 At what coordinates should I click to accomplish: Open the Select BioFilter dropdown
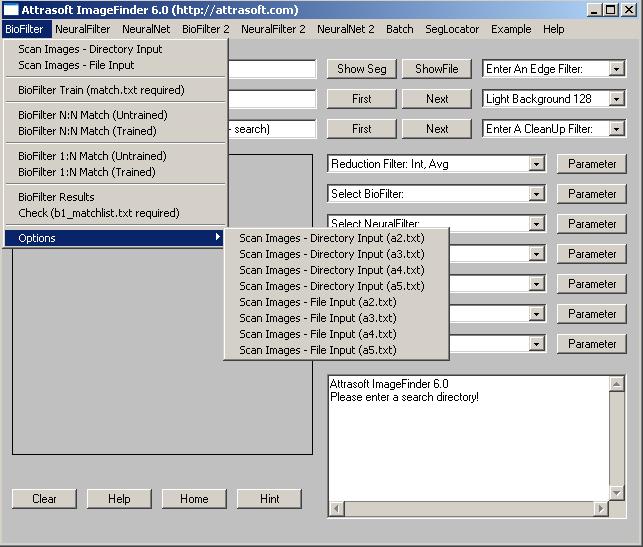coord(537,194)
